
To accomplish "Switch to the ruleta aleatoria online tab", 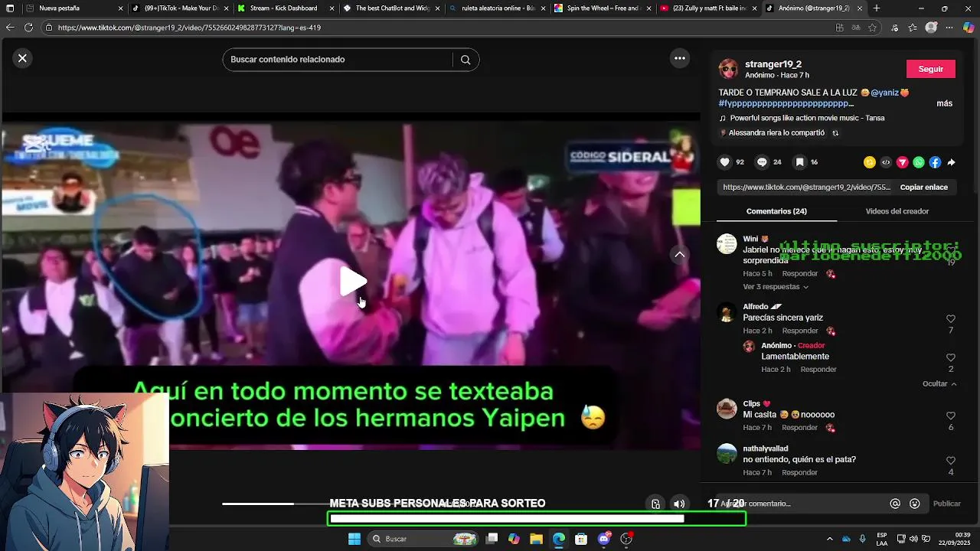I will click(496, 8).
